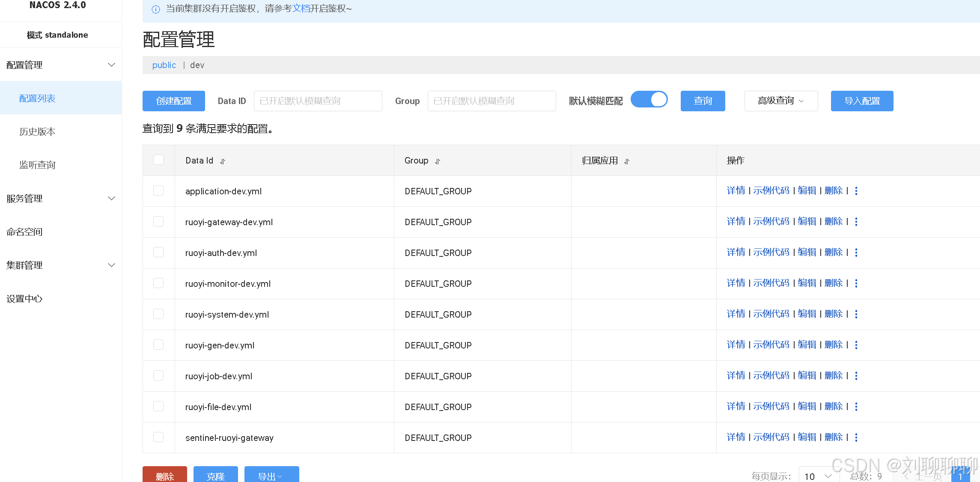Select checkbox for ruoyi-auth-dev.yml row
This screenshot has width=980, height=482.
(x=158, y=253)
